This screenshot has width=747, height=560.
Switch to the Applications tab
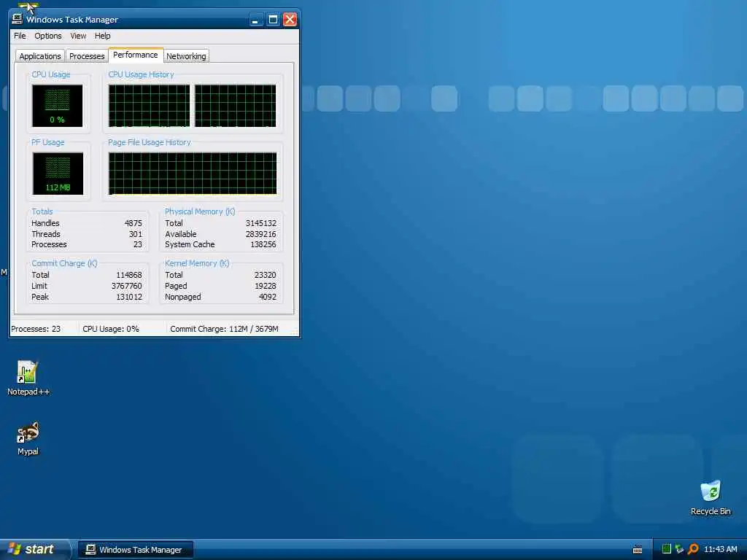coord(40,56)
